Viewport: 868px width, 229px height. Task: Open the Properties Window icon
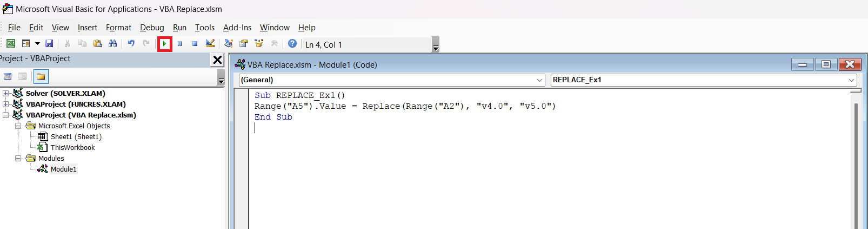point(244,44)
